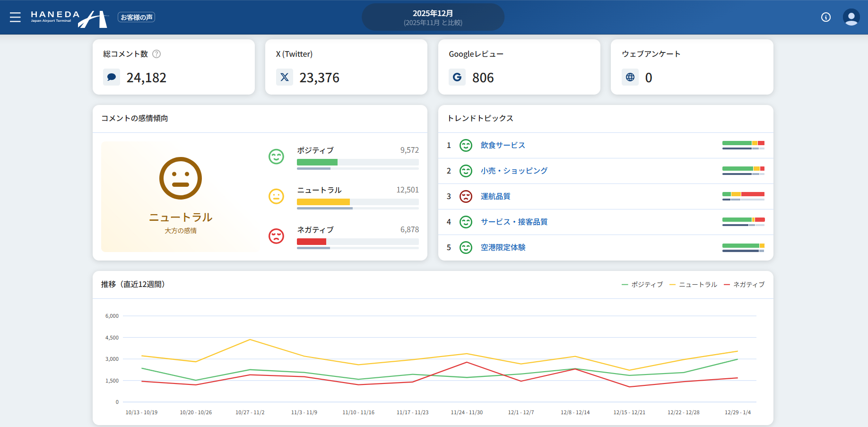Open the 小売・ショッピング topic link

tap(514, 171)
